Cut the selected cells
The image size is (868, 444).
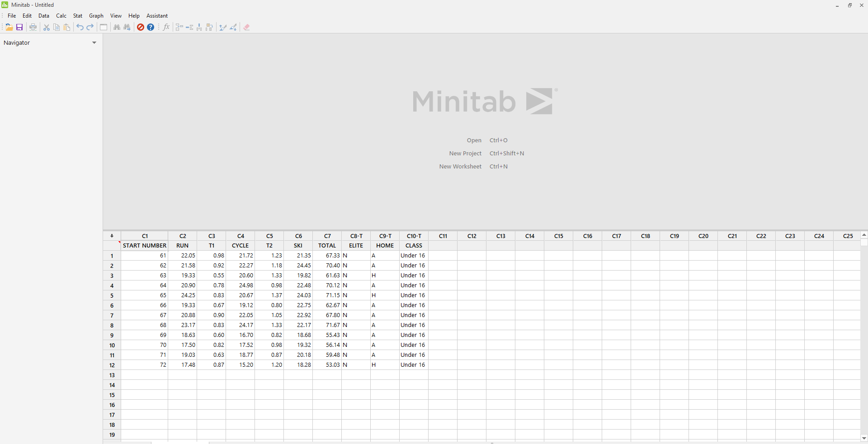coord(46,27)
